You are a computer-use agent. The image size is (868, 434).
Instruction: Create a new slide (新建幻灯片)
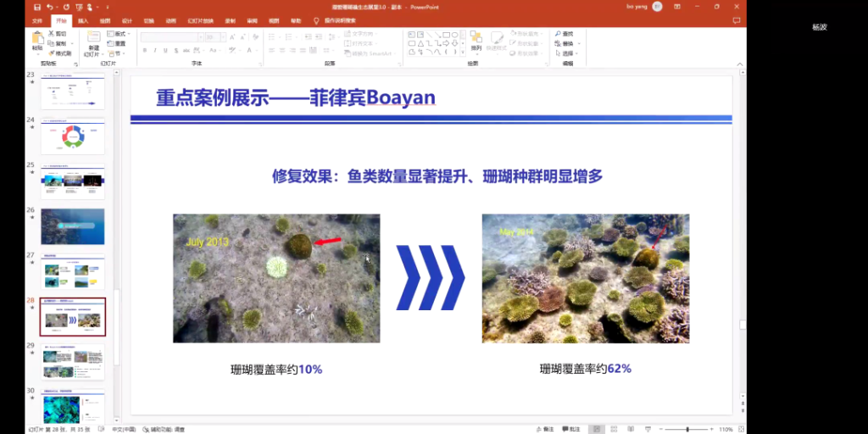coord(92,43)
